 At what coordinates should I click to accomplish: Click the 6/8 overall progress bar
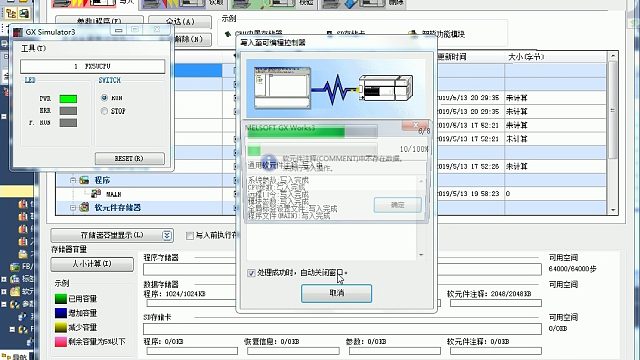pyautogui.click(x=312, y=132)
